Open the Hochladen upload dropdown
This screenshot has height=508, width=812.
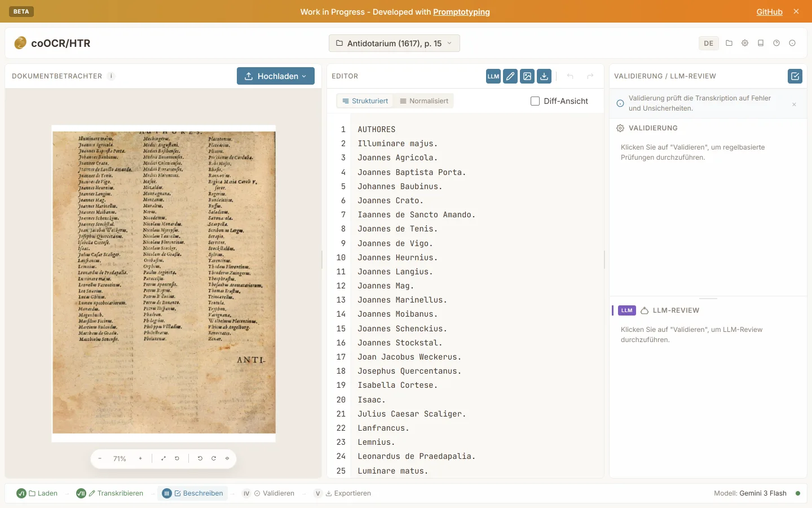(276, 76)
